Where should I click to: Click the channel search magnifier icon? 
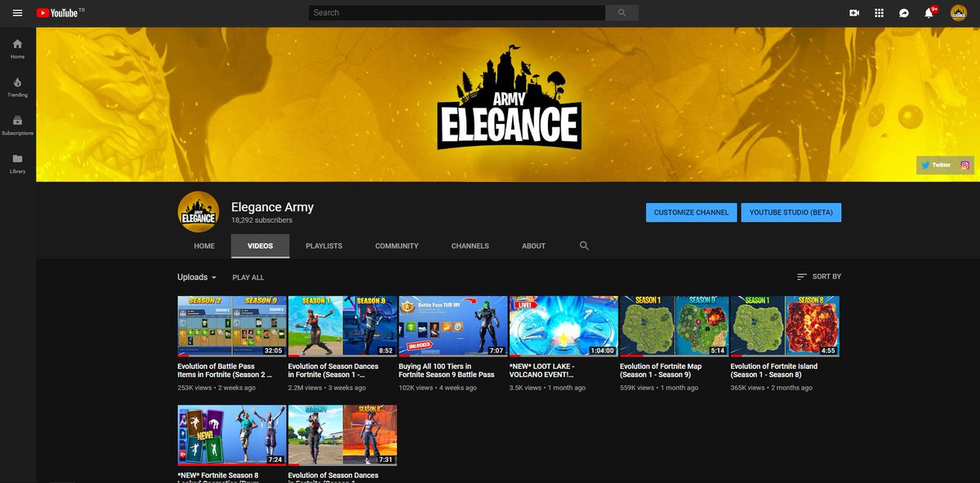coord(584,246)
